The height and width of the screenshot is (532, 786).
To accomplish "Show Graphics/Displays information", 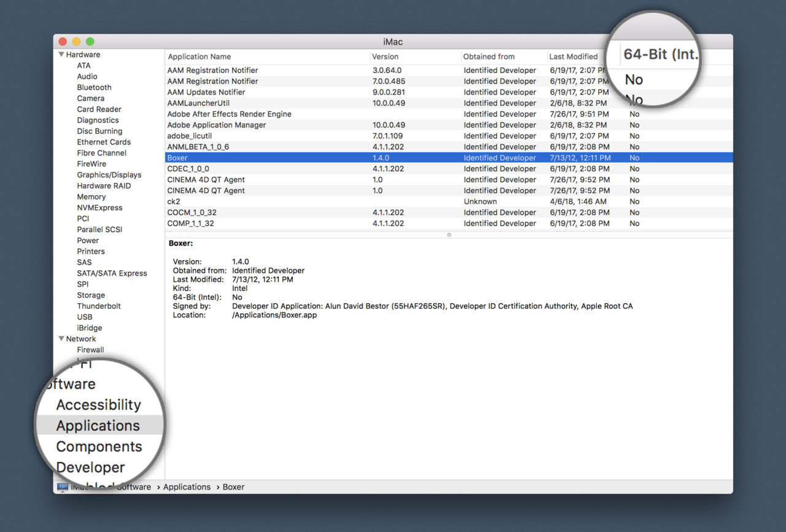I will click(109, 175).
